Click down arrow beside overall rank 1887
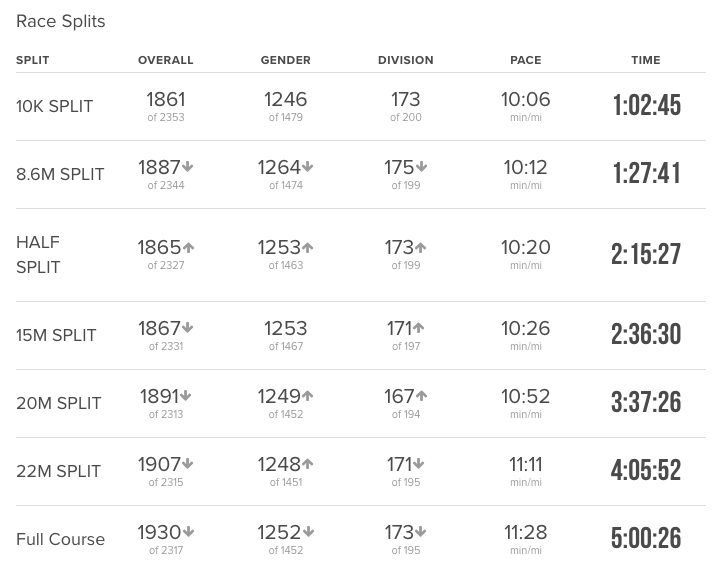This screenshot has height=581, width=722. (188, 168)
